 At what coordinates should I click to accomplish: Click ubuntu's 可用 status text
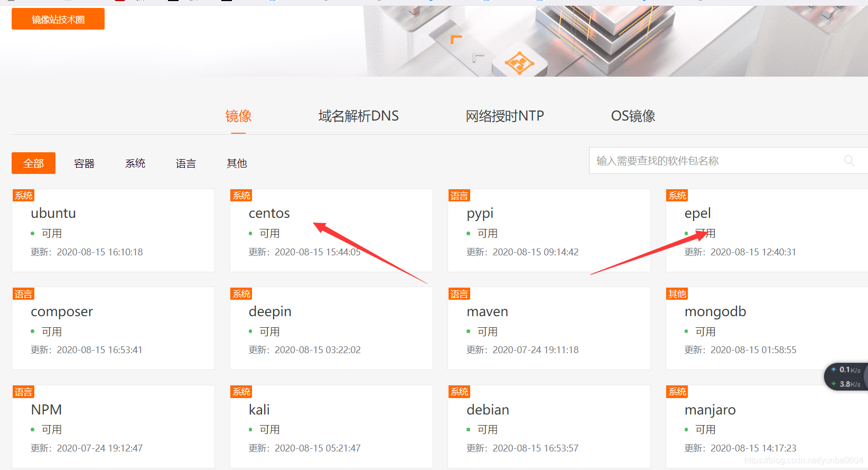coord(52,233)
